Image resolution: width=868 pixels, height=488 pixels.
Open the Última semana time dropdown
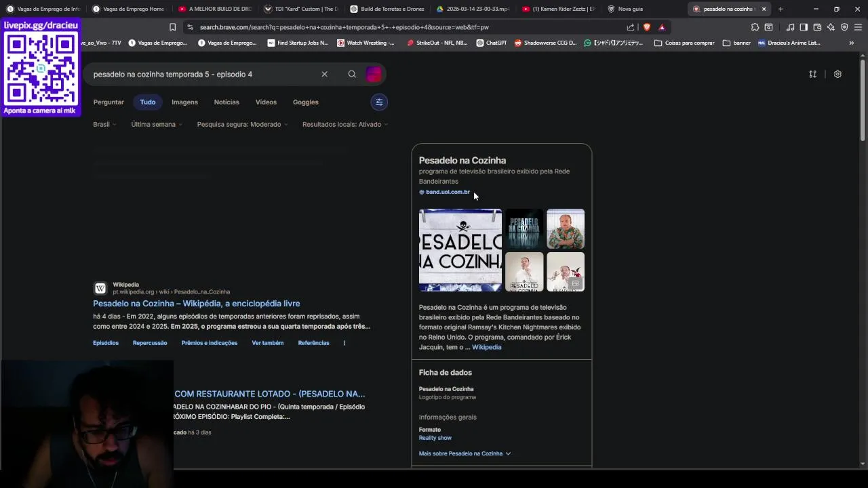pos(157,124)
